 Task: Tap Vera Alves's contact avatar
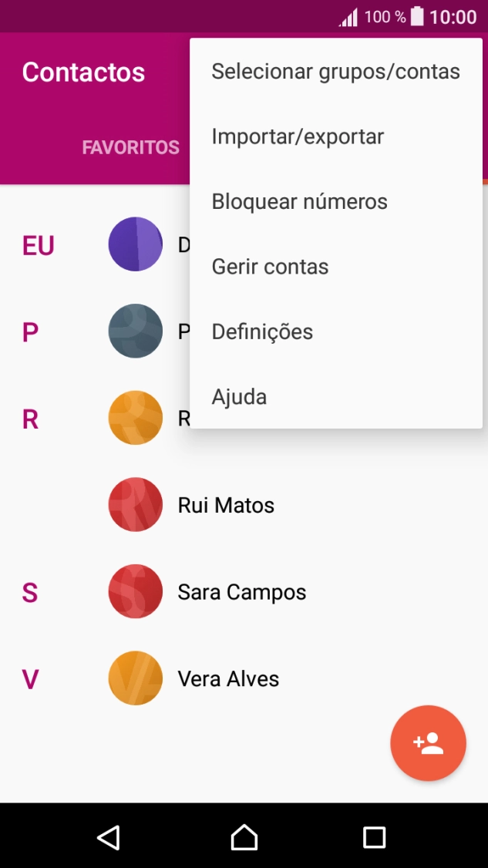136,678
